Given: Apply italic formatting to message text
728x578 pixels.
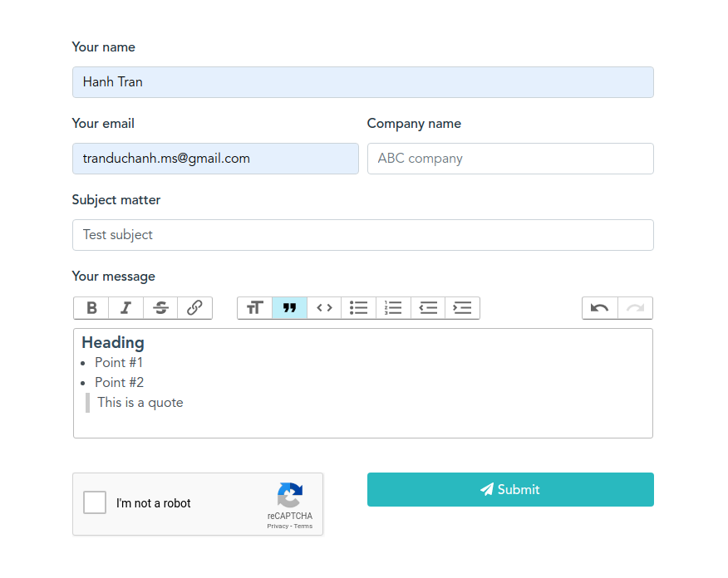Looking at the screenshot, I should point(125,308).
